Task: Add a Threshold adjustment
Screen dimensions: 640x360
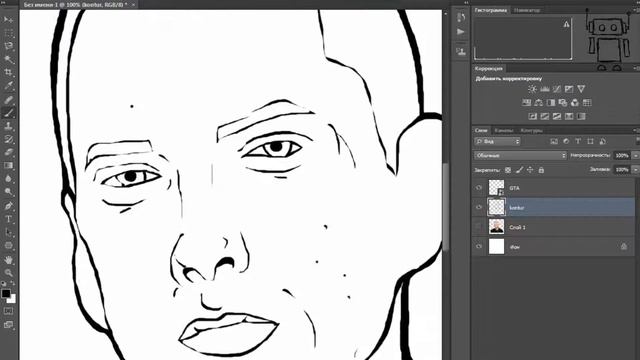Action: (x=557, y=116)
